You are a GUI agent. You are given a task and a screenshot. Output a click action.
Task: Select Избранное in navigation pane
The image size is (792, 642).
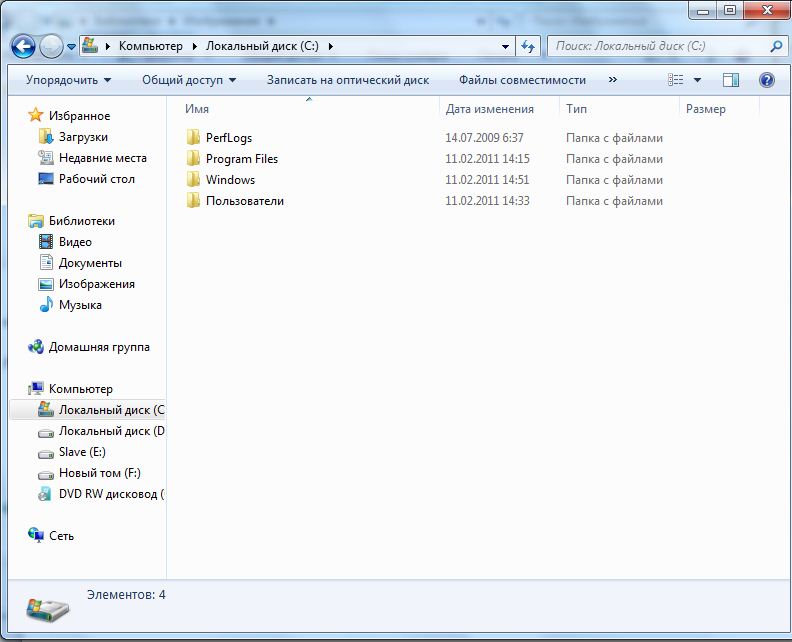click(x=79, y=116)
